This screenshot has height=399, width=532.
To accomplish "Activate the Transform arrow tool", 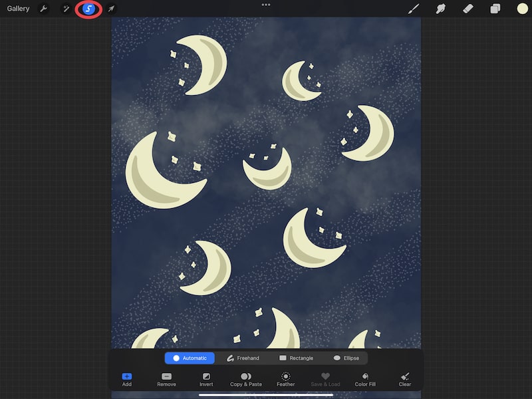I will [x=111, y=9].
